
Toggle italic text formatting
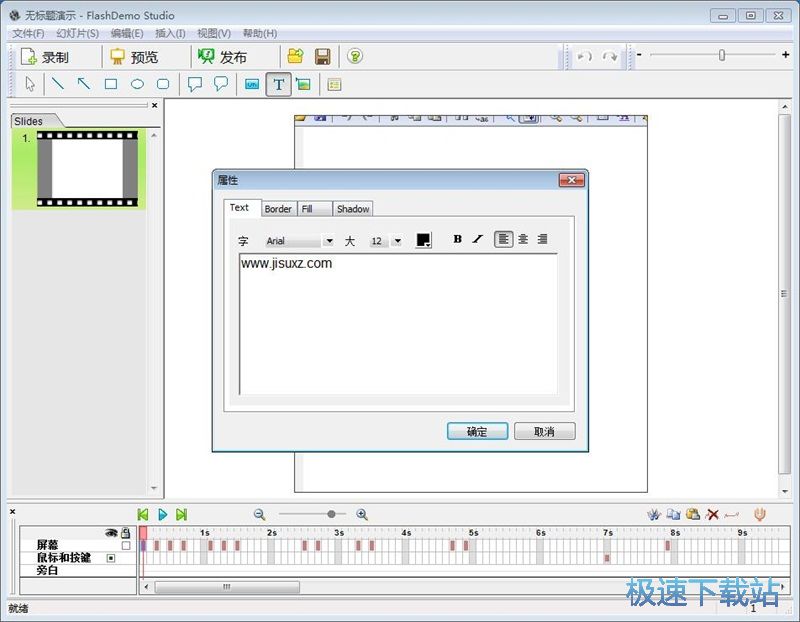click(478, 239)
